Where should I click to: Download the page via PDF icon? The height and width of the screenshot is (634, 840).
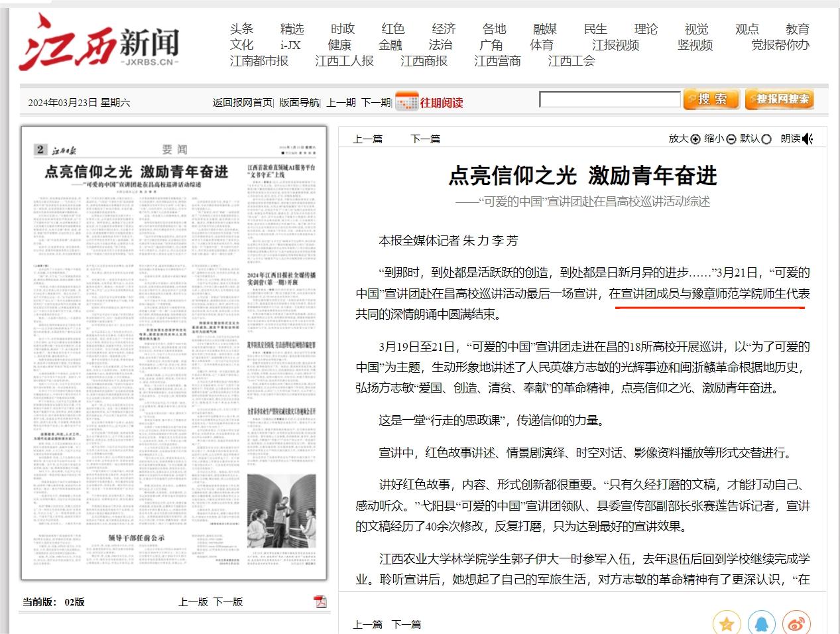(320, 602)
